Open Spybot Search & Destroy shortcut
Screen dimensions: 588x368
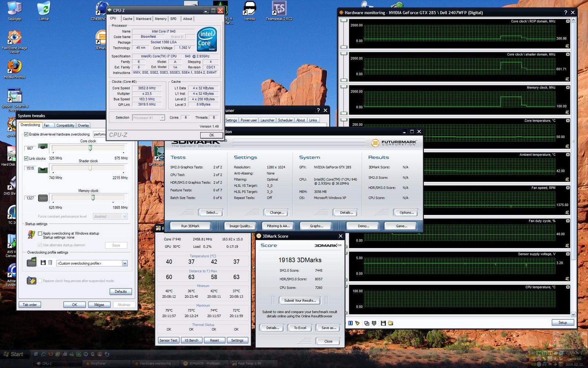pos(14,100)
